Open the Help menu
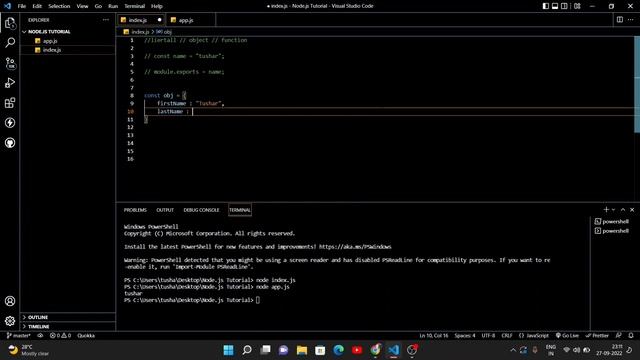The image size is (640, 360). coord(157,6)
